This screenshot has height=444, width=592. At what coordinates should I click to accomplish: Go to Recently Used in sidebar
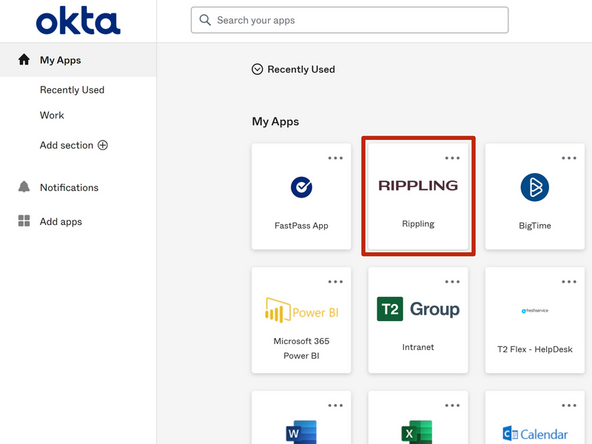72,90
